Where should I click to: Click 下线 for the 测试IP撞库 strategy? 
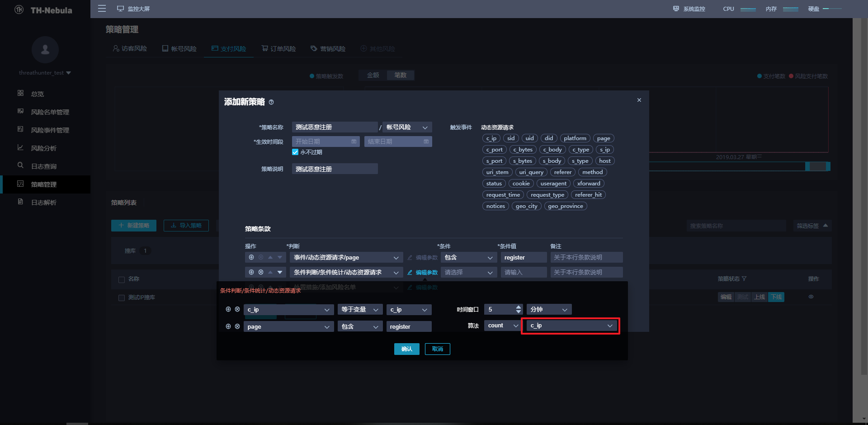[777, 297]
